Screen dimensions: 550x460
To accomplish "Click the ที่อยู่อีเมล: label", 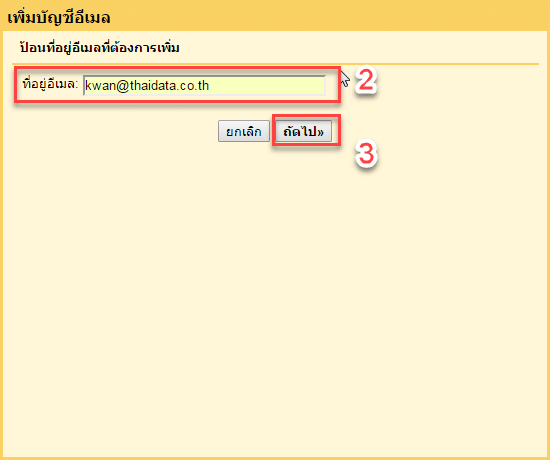I will tap(50, 84).
